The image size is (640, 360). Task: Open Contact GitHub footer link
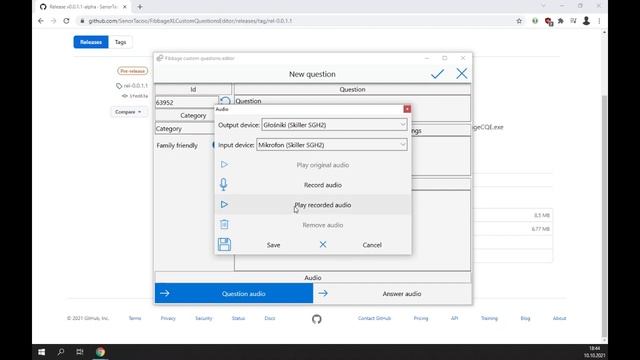click(x=374, y=318)
